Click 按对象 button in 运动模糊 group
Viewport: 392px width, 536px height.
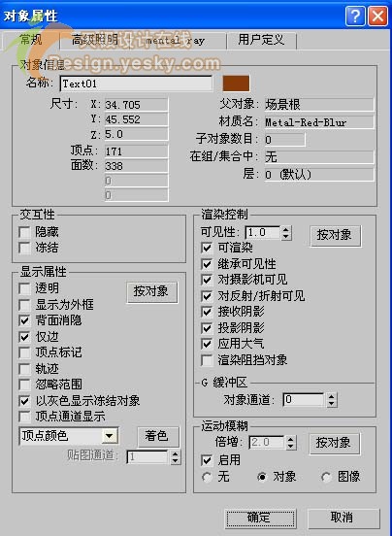335,444
